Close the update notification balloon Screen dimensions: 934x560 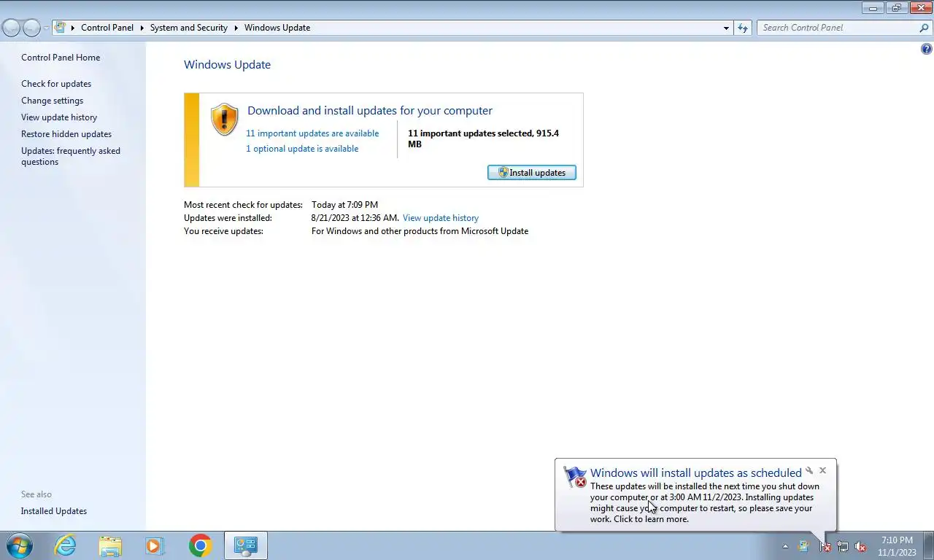823,471
